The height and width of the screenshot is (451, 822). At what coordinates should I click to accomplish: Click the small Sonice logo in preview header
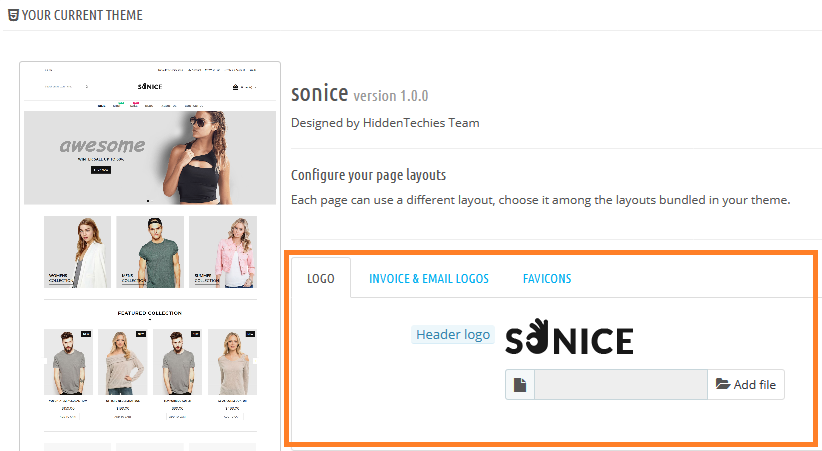pyautogui.click(x=150, y=87)
